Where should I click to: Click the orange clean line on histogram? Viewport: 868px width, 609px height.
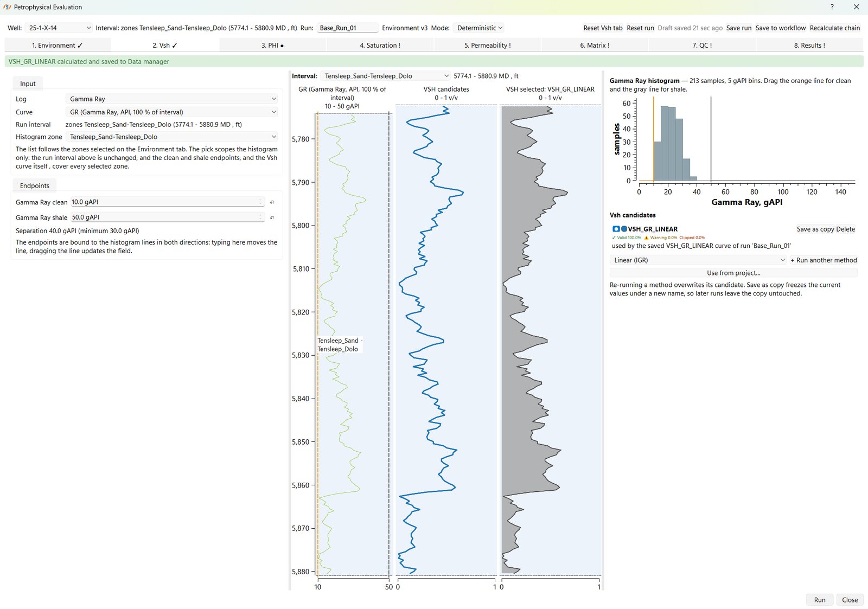coord(653,139)
